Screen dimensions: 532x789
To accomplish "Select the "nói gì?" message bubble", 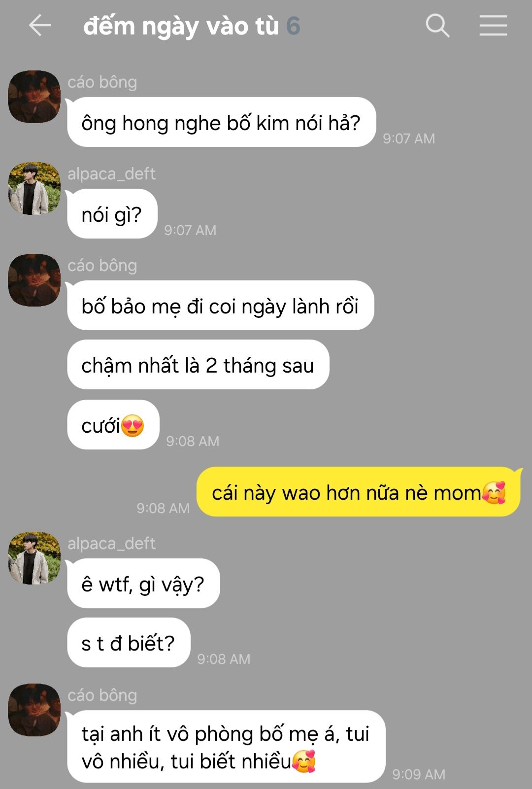I will click(112, 214).
